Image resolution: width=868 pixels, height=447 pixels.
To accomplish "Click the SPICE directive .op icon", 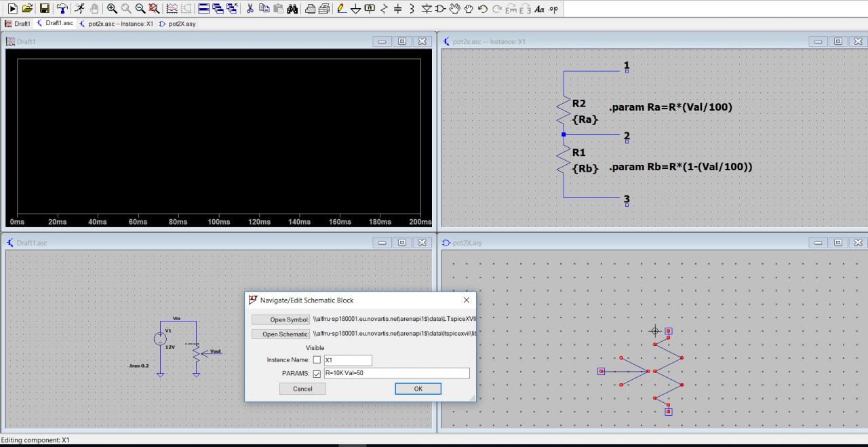I will [554, 9].
